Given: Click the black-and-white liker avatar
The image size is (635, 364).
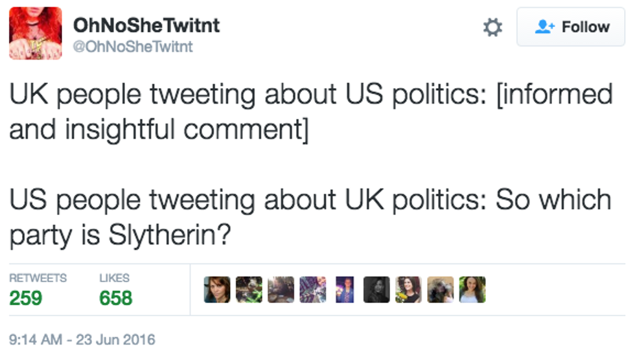Looking at the screenshot, I should 376,290.
